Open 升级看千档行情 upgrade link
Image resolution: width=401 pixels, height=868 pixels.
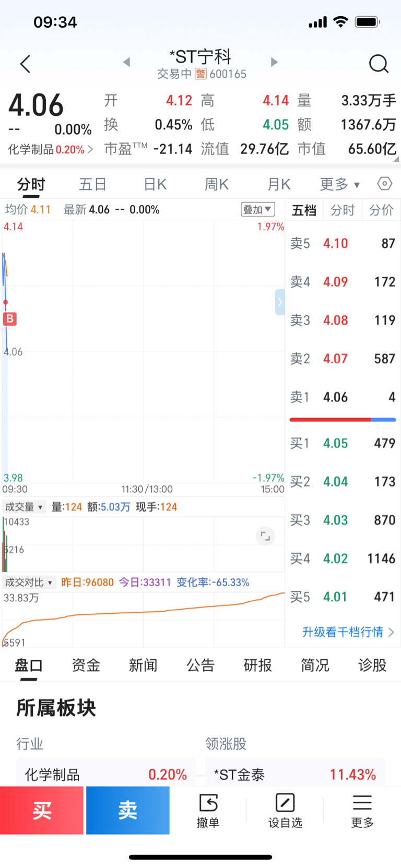pyautogui.click(x=348, y=632)
